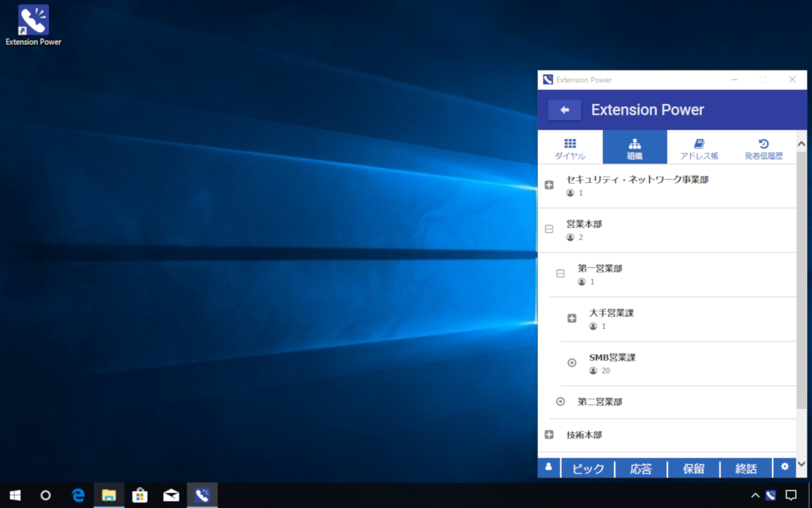812x508 pixels.
Task: Launch Extension Power from the desktop icon
Action: pos(32,19)
